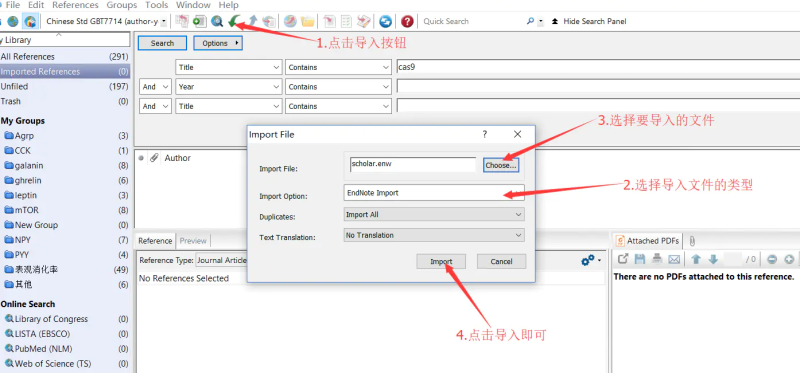Open first row Title field dropdown
The height and width of the screenshot is (373, 800).
point(229,67)
